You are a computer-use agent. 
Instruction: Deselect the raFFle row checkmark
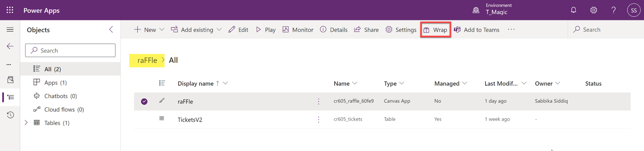[144, 101]
